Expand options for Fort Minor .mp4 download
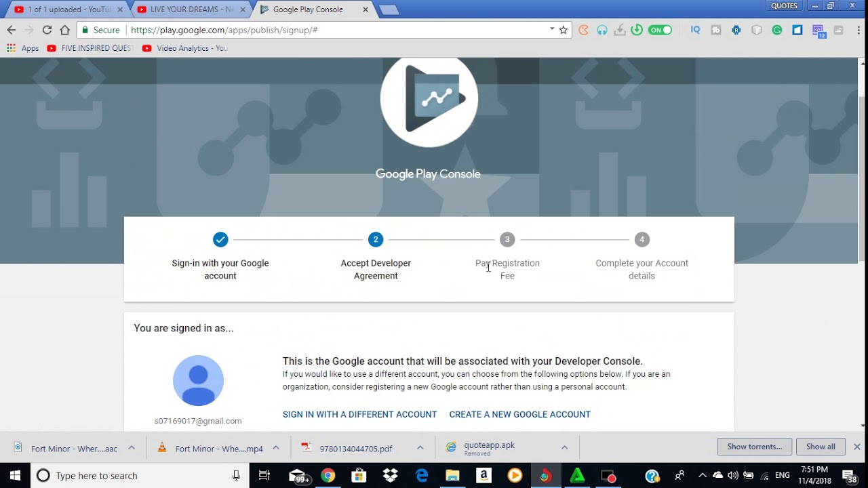 (276, 448)
